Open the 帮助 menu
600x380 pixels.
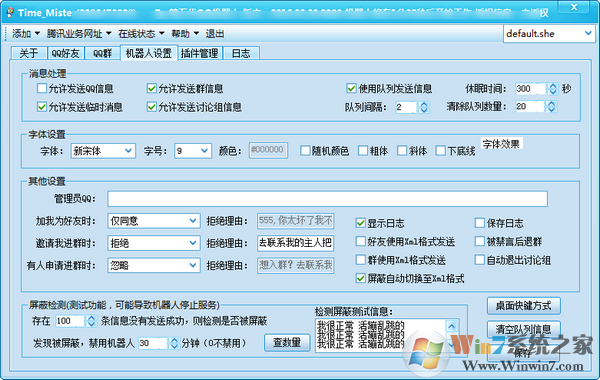(x=185, y=34)
